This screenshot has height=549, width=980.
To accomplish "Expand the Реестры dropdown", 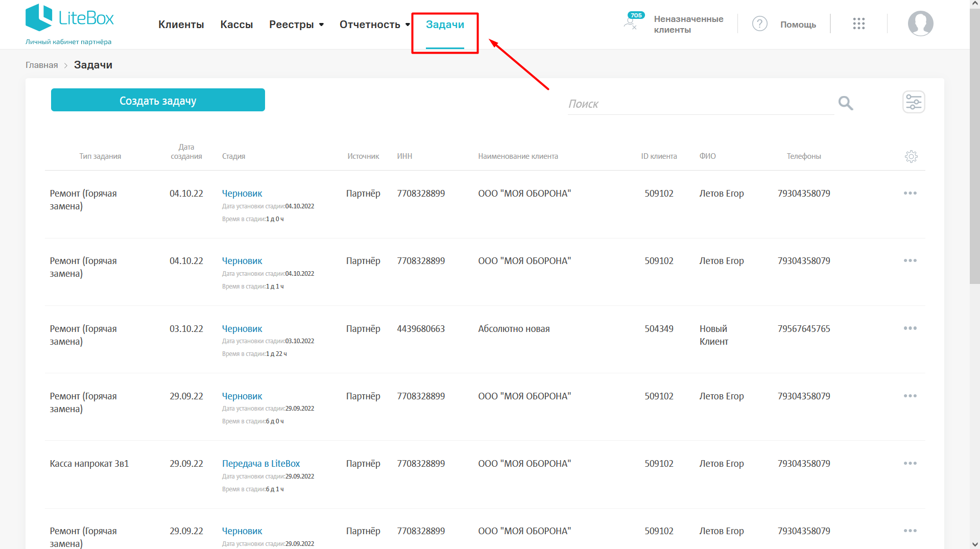I will [x=296, y=25].
